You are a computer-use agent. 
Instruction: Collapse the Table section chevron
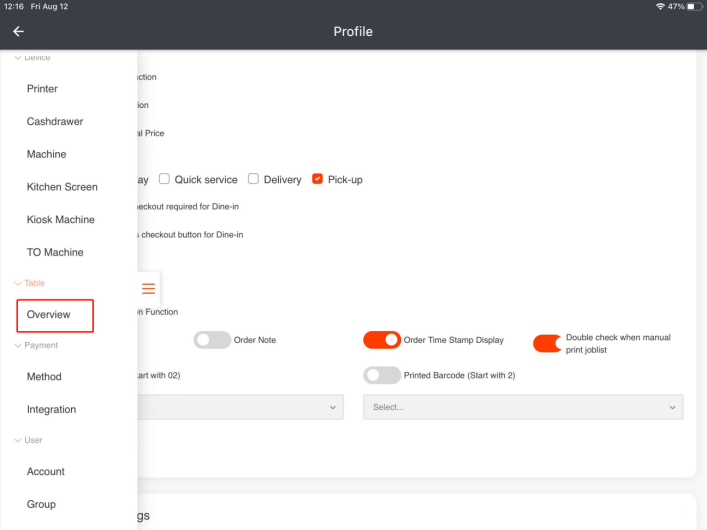coord(17,284)
